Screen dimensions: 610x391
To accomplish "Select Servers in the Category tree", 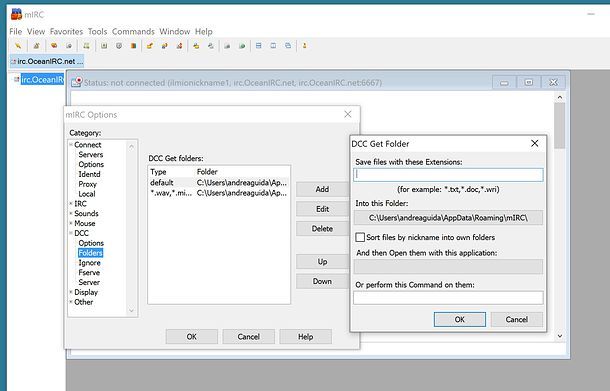I will [91, 154].
